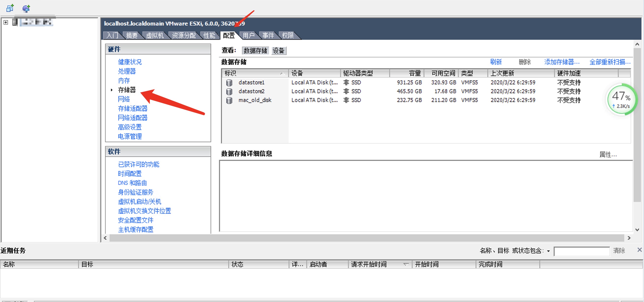Select the 配置 tab
The image size is (644, 302).
point(229,36)
